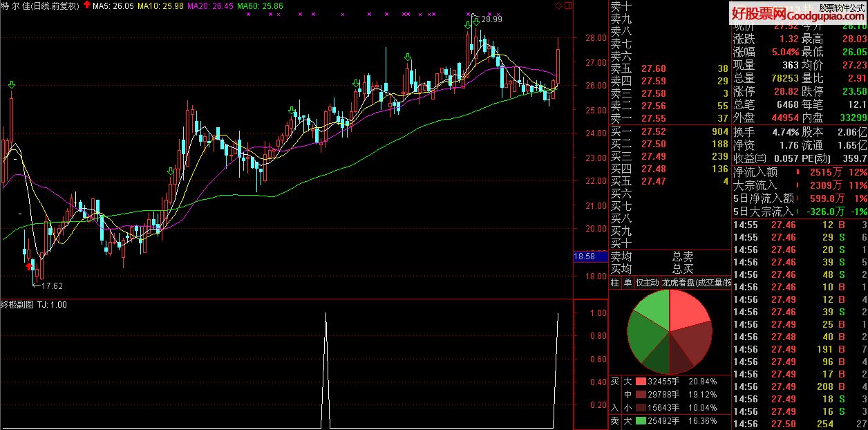Click the 买三 price 27.49 in the order book

653,156
